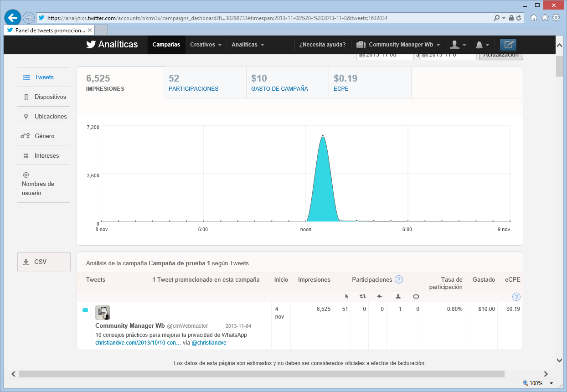This screenshot has width=567, height=392.
Task: Open christiandve.com tweet link
Action: click(138, 343)
